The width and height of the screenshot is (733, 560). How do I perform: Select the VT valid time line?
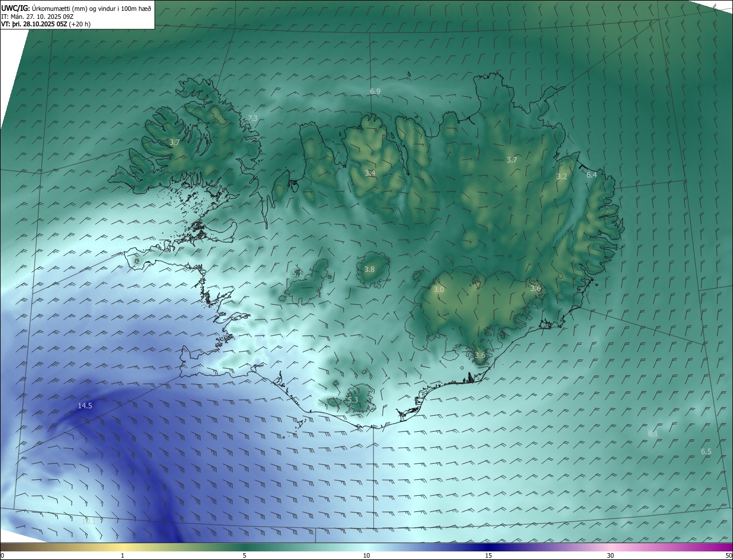pos(45,24)
